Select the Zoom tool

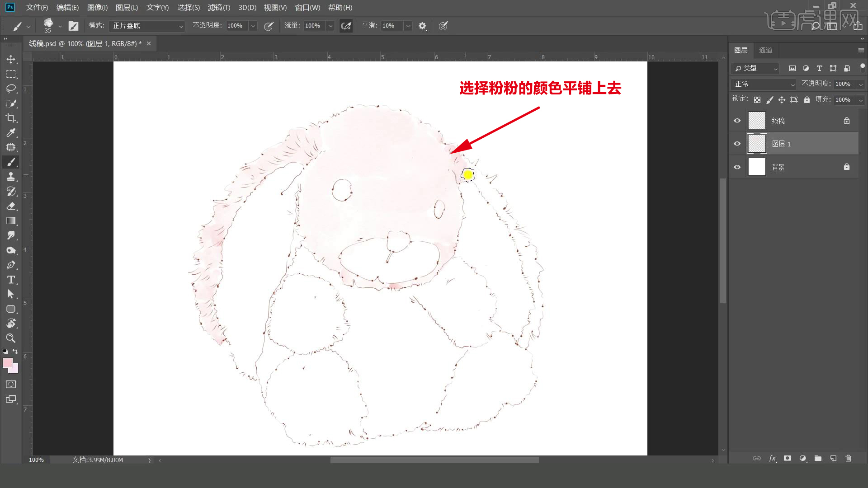coord(11,338)
